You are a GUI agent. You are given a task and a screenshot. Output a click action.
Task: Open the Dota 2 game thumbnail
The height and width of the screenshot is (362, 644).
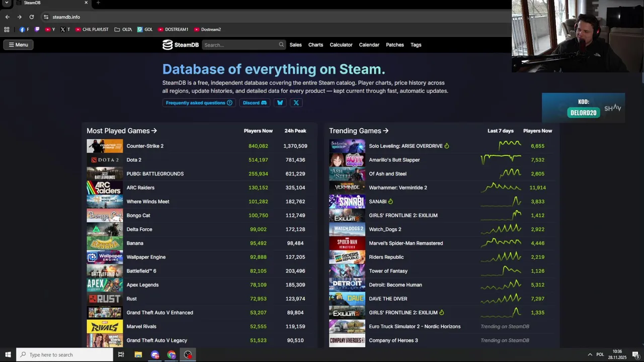point(105,160)
